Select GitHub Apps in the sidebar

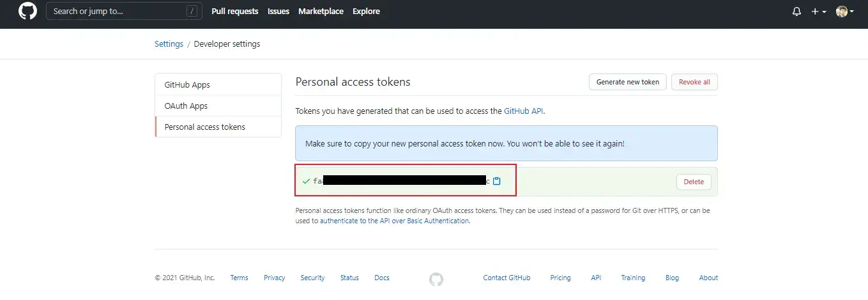(x=187, y=84)
